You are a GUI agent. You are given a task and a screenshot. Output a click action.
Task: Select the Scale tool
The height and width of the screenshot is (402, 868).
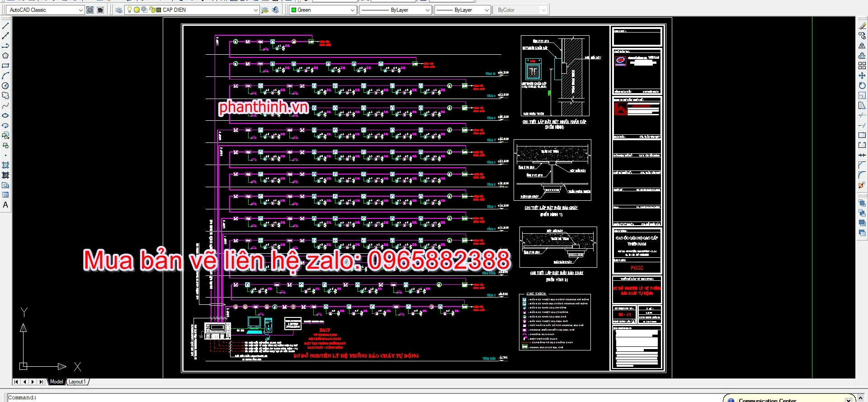coord(862,95)
